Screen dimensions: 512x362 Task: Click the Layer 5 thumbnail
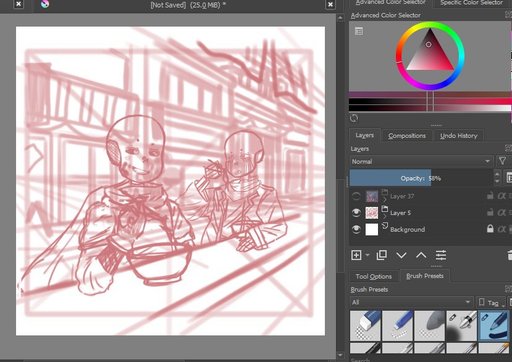pyautogui.click(x=372, y=213)
